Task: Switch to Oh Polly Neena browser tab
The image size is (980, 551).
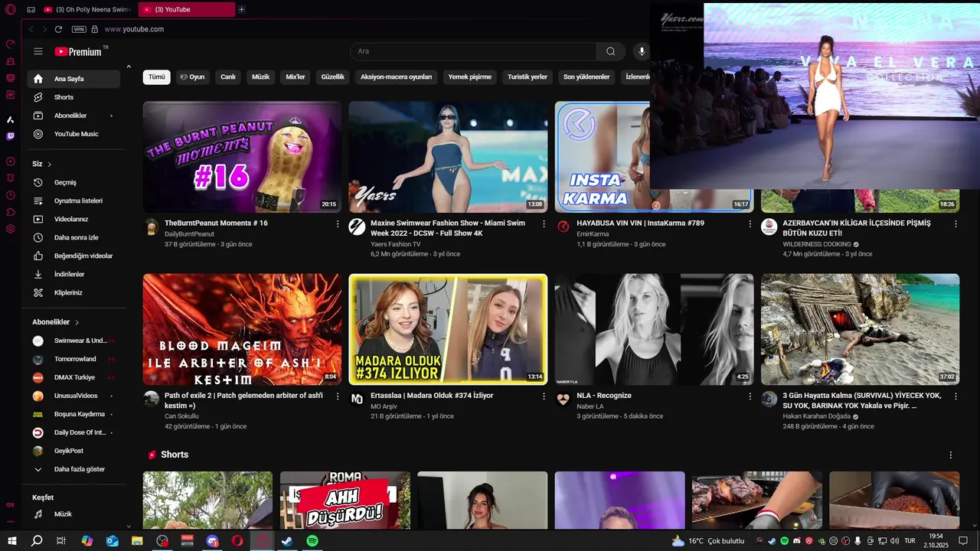Action: (x=87, y=9)
